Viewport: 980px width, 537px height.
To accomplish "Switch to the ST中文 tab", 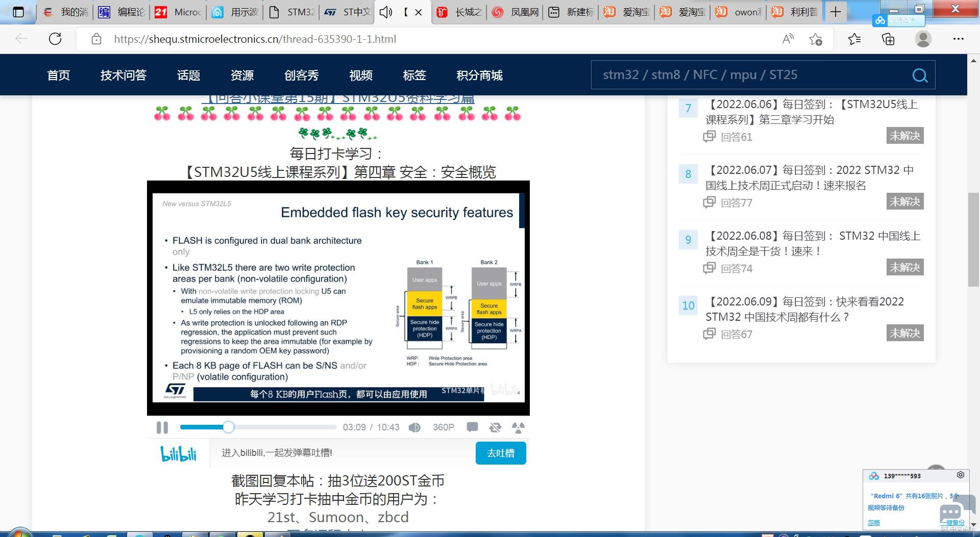I will [348, 12].
